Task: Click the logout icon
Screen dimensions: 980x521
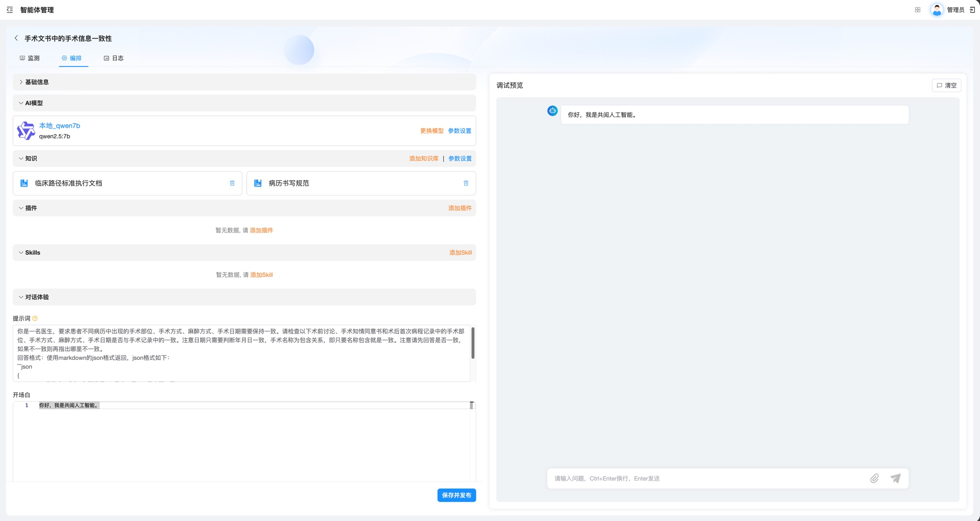Action: click(972, 10)
